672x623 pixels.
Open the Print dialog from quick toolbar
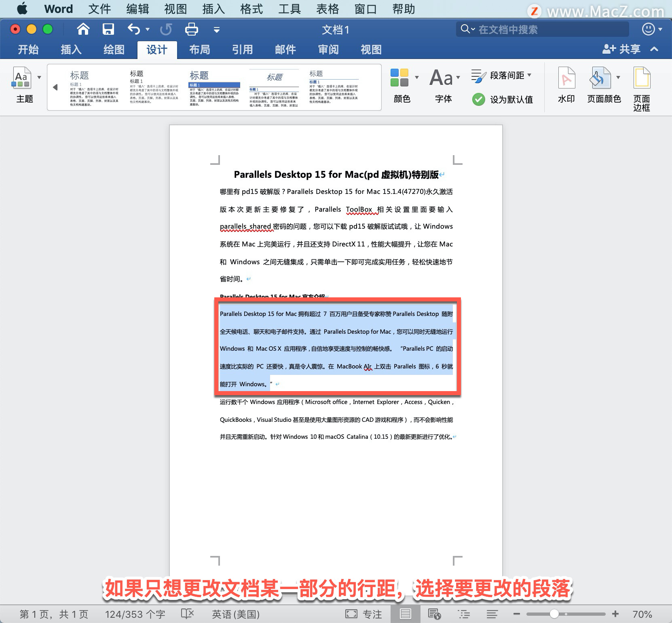coord(191,29)
